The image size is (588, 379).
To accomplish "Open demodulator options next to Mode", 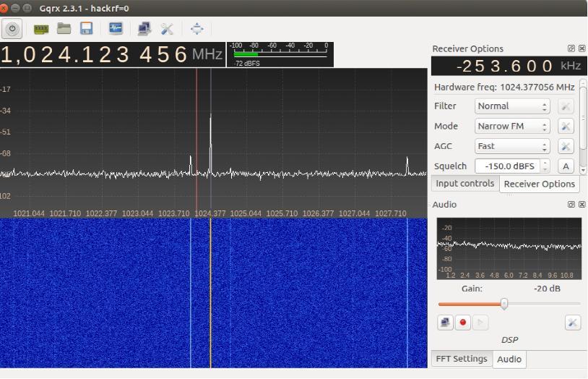I will 566,127.
